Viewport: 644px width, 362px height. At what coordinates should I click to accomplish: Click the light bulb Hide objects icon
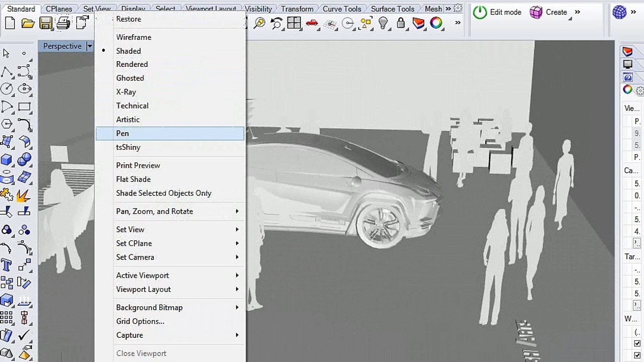click(x=383, y=23)
